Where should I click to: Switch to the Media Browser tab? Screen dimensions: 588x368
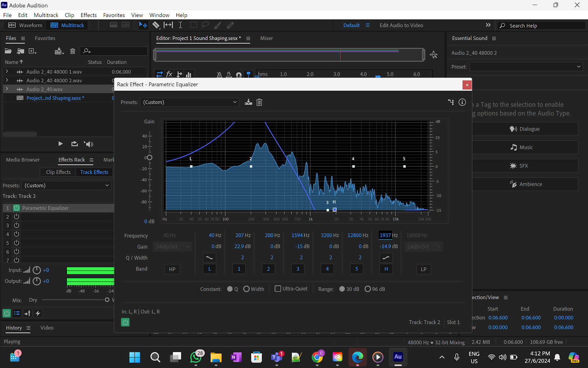click(23, 160)
